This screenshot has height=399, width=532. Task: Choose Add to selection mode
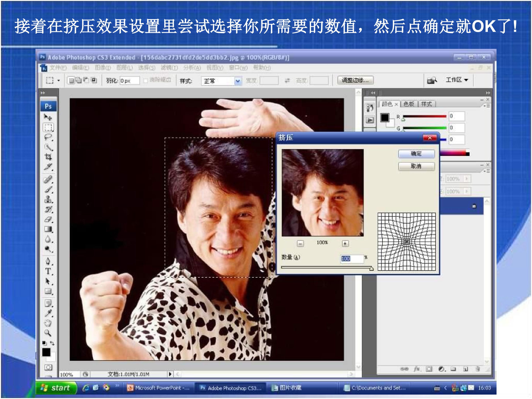(x=79, y=80)
